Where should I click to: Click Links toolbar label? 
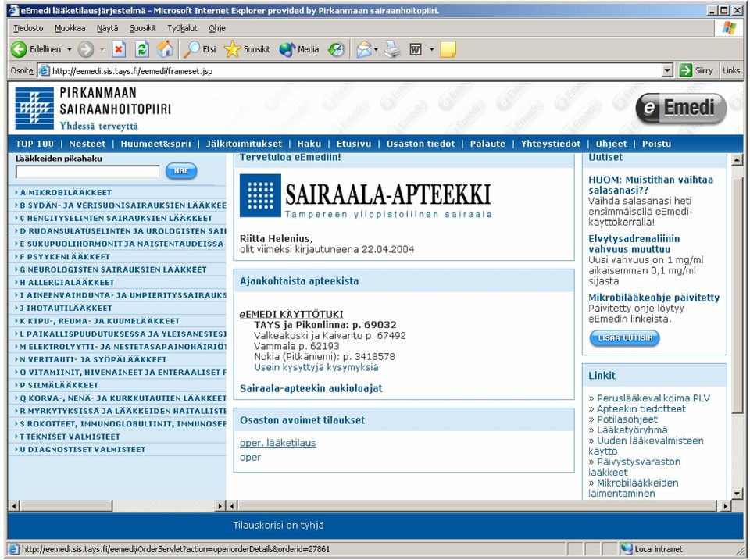tap(731, 71)
